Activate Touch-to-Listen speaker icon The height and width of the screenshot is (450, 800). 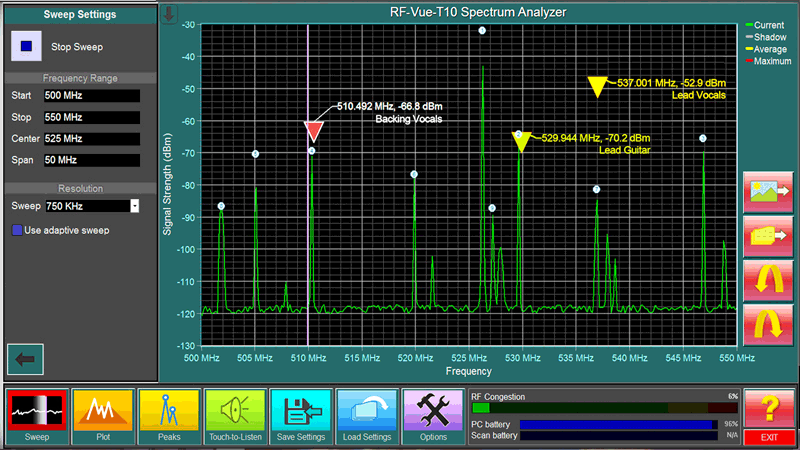tap(235, 416)
